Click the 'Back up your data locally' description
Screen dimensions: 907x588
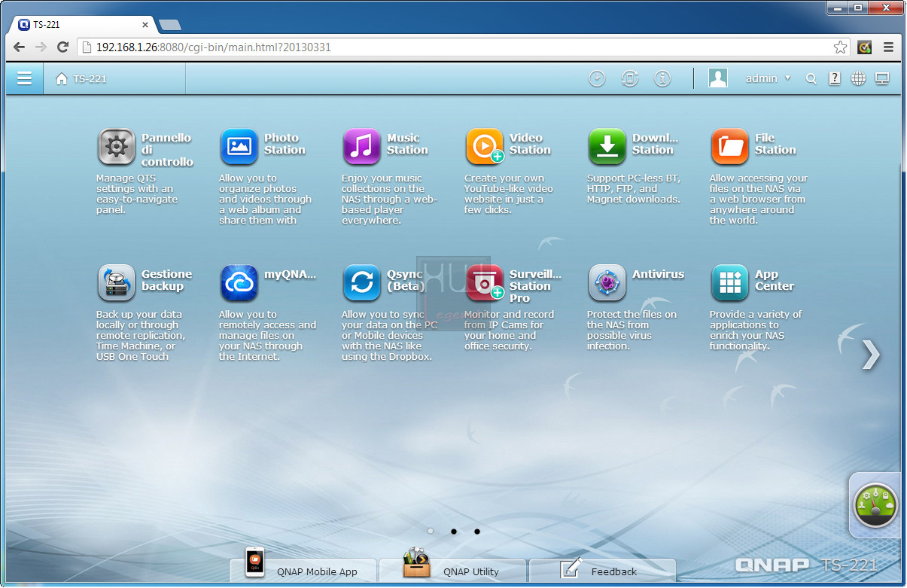point(141,336)
